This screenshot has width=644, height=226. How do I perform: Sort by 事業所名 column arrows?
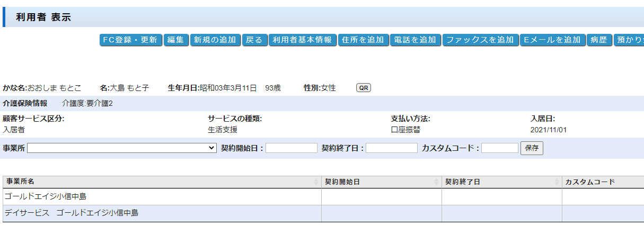click(x=316, y=182)
